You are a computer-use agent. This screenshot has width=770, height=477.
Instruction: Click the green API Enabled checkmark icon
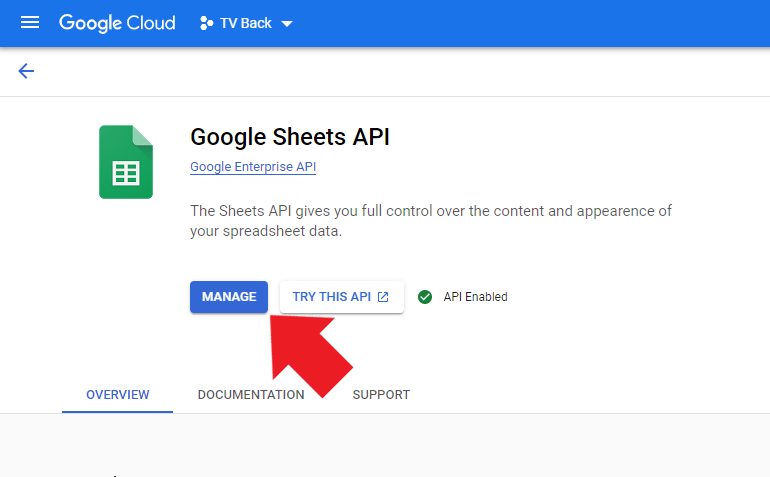(x=425, y=297)
